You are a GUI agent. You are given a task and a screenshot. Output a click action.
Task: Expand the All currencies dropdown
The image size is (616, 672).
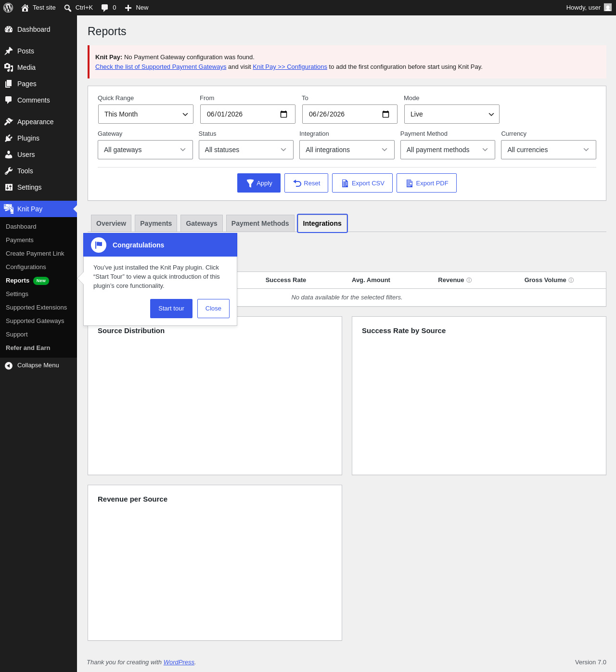click(x=549, y=150)
